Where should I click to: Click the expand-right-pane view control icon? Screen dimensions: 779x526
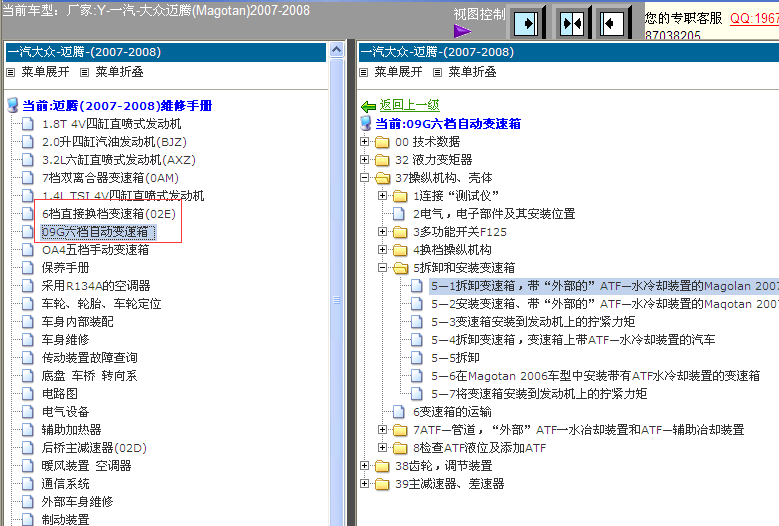[x=526, y=23]
